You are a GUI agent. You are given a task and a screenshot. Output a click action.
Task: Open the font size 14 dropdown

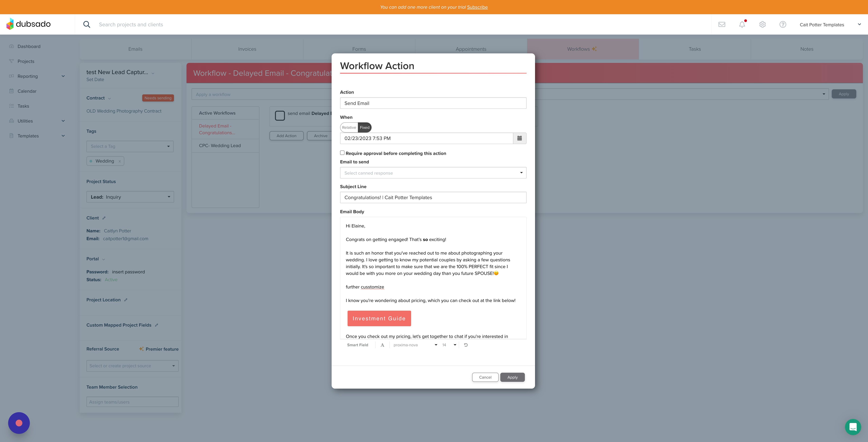(x=449, y=345)
